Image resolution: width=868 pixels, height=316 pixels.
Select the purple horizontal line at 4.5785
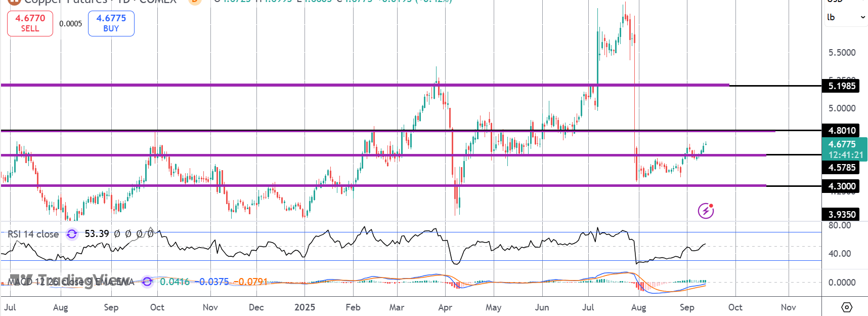pyautogui.click(x=383, y=155)
